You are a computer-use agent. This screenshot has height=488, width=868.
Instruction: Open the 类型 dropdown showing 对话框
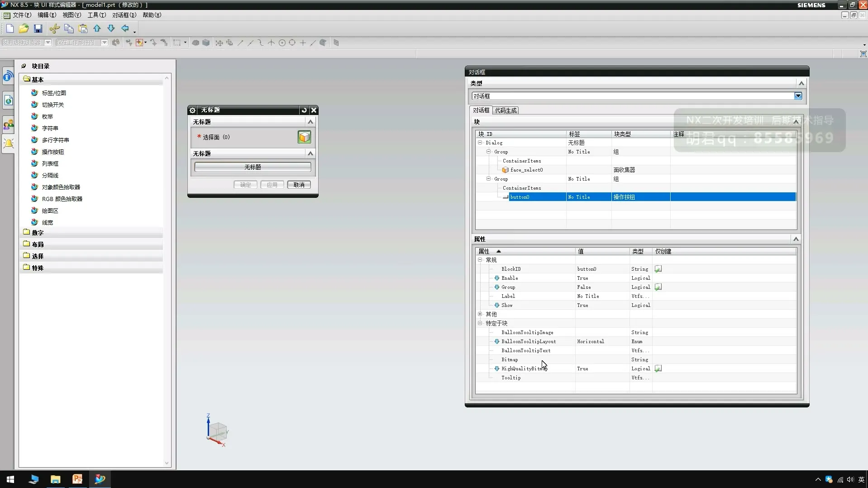point(798,96)
